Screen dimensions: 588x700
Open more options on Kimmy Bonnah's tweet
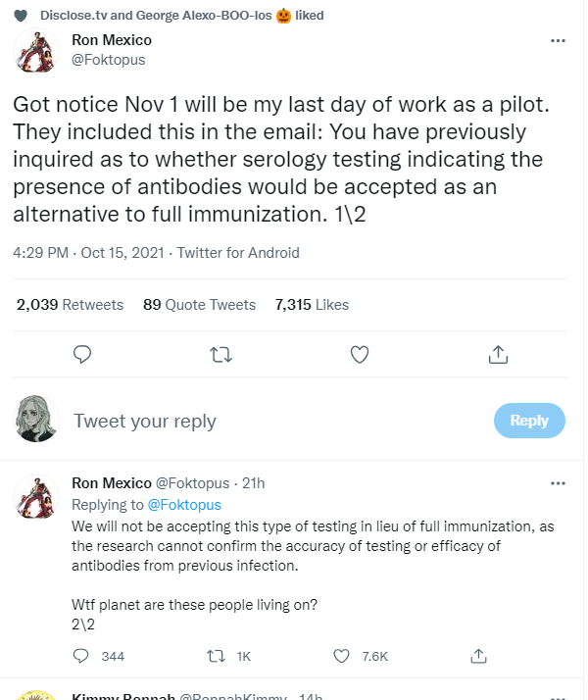point(558,697)
